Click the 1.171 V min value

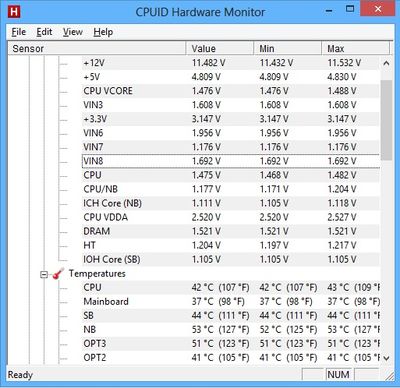[274, 189]
